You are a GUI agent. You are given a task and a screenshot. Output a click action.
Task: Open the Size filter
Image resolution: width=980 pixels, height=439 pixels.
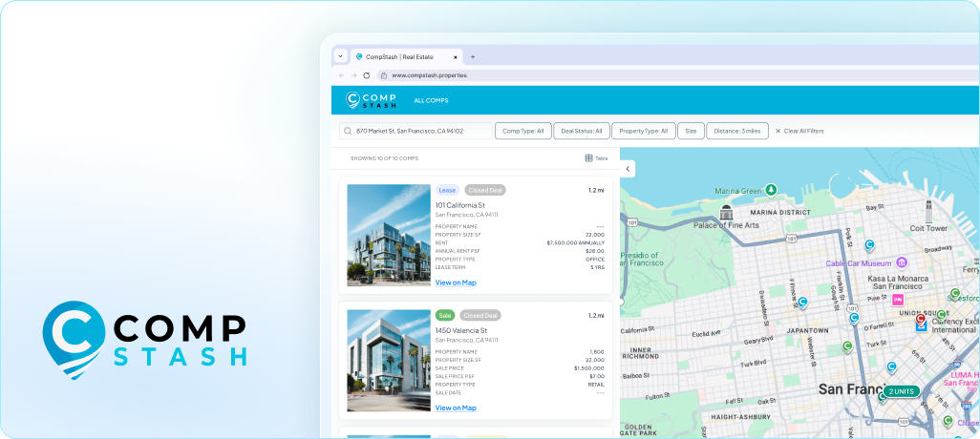691,131
